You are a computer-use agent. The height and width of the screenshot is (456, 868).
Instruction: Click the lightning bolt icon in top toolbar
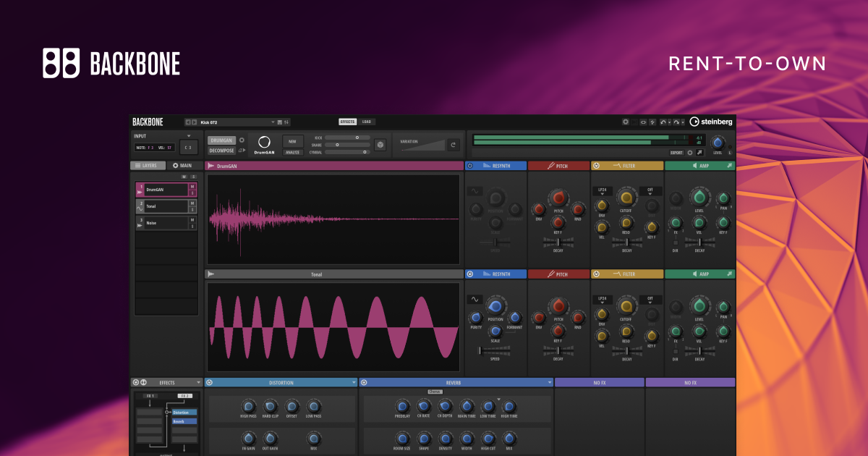(x=652, y=122)
